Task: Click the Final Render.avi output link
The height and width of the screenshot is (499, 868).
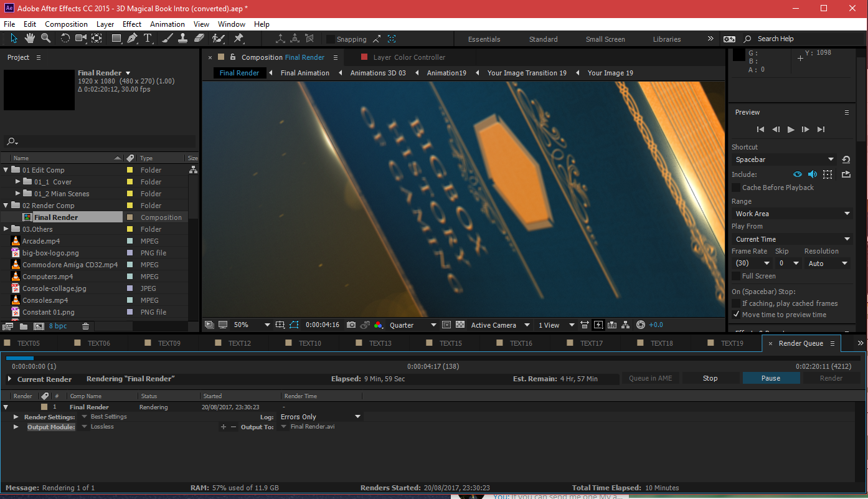Action: 313,427
